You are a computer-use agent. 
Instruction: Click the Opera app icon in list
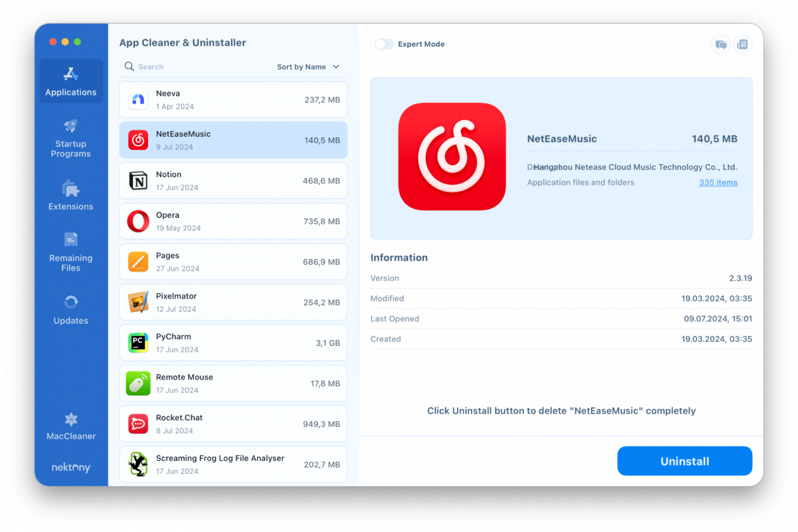(138, 221)
